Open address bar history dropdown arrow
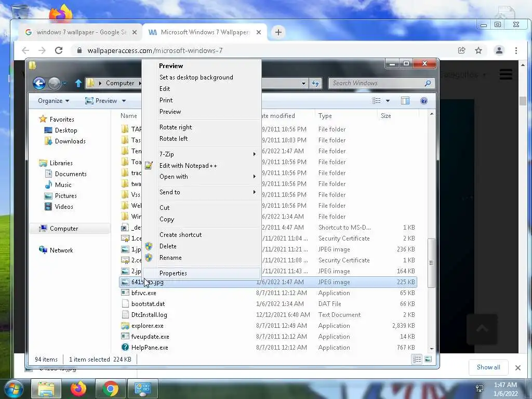The height and width of the screenshot is (399, 532). pyautogui.click(x=303, y=83)
